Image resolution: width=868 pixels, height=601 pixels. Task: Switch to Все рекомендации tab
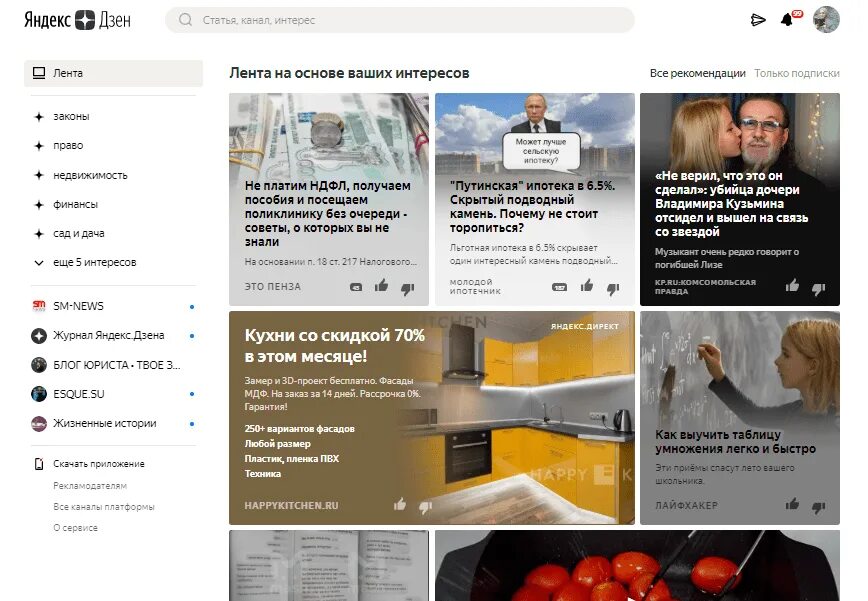coord(698,73)
